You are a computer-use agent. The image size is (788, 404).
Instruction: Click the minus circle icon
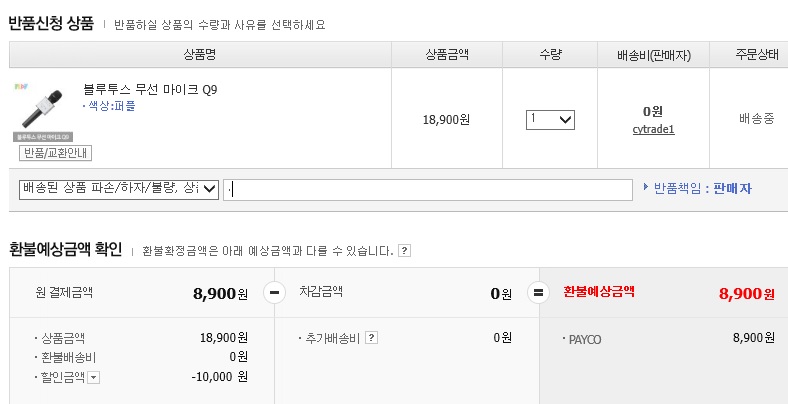click(274, 293)
